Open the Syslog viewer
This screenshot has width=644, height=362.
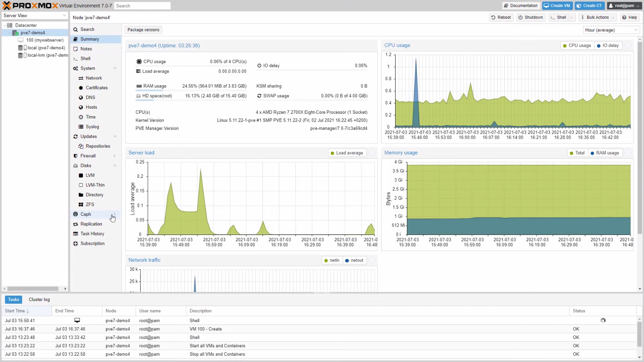[x=92, y=127]
